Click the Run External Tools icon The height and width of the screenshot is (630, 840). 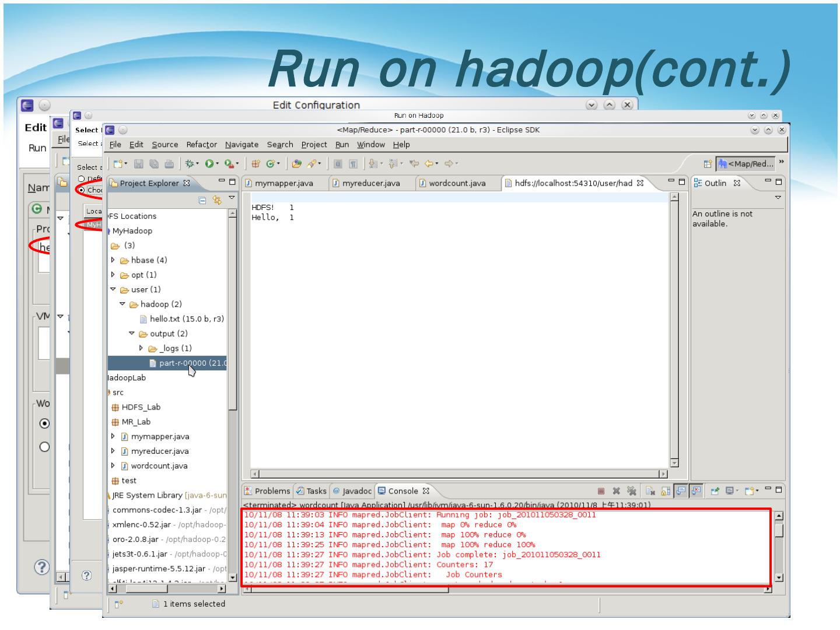click(x=230, y=164)
